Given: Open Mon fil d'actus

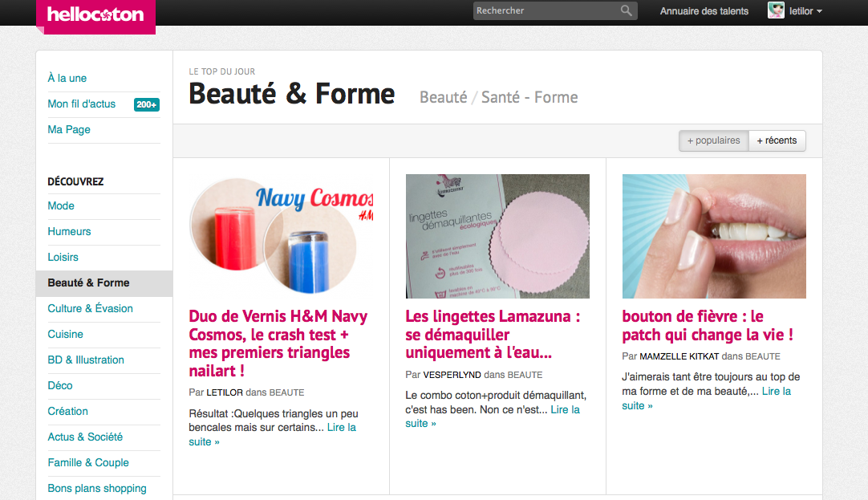Looking at the screenshot, I should pos(81,104).
